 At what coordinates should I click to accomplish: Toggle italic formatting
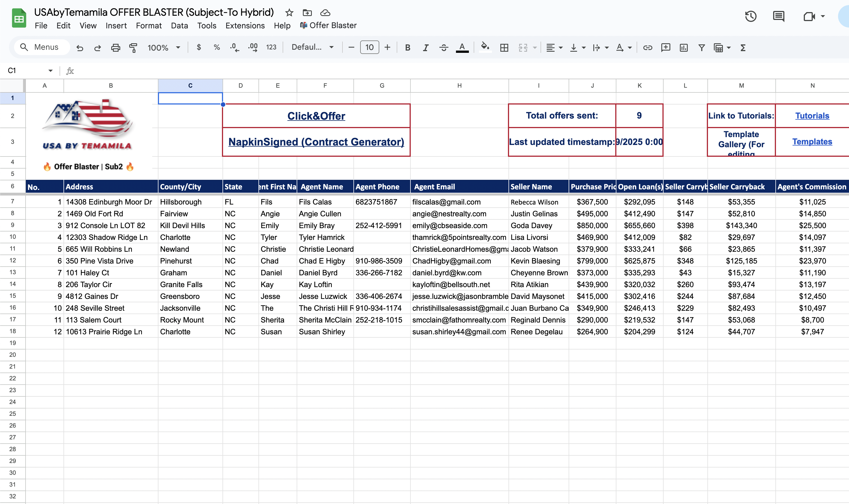(x=426, y=48)
